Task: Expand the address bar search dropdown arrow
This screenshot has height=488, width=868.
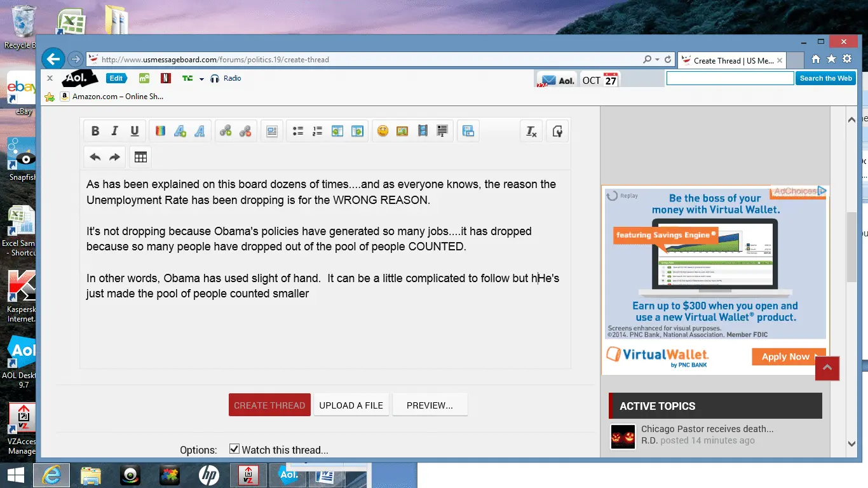Action: point(658,60)
